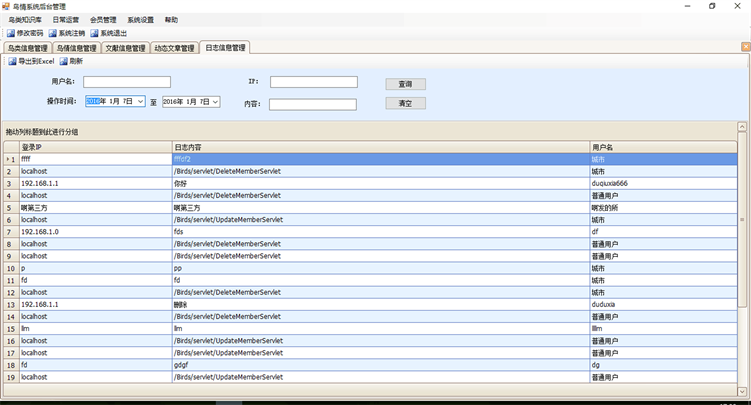The width and height of the screenshot is (751, 405).
Task: Expand the start date picker dropdown
Action: click(x=140, y=101)
